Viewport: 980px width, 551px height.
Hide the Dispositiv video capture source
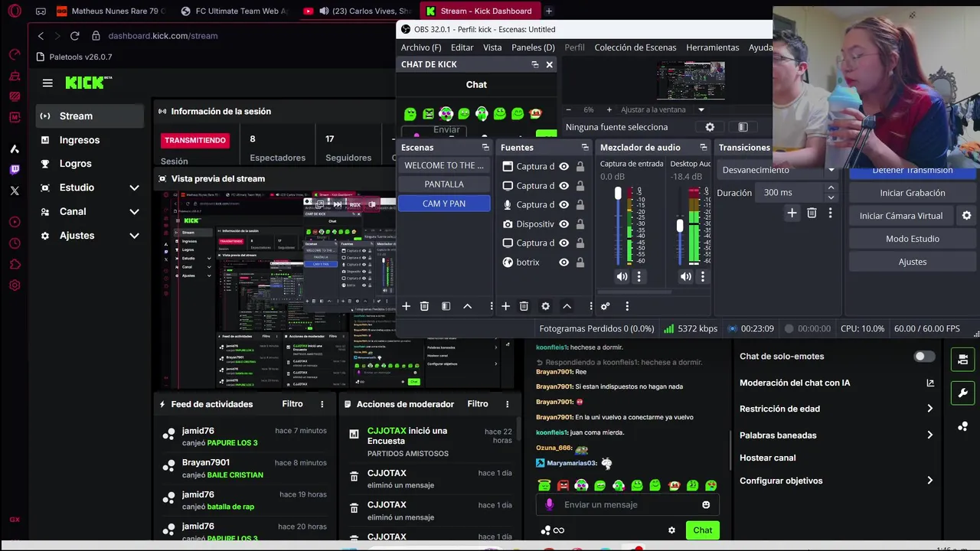563,224
